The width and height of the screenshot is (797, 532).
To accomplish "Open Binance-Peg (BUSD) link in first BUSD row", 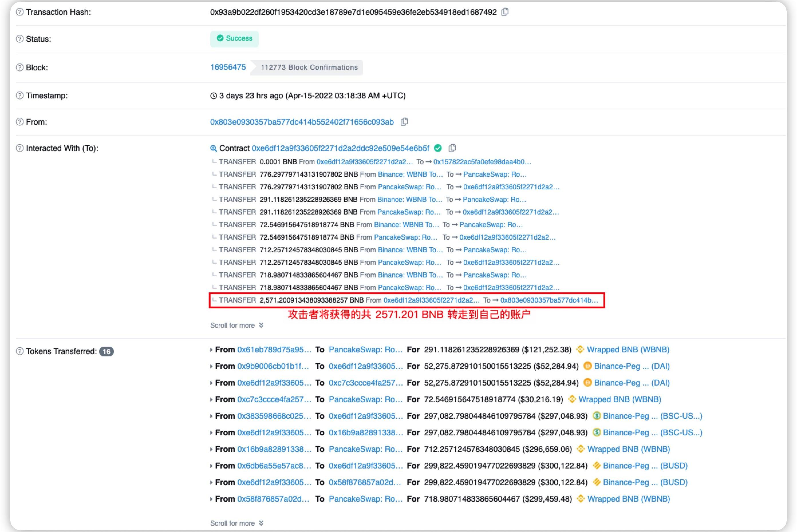I will [x=645, y=466].
